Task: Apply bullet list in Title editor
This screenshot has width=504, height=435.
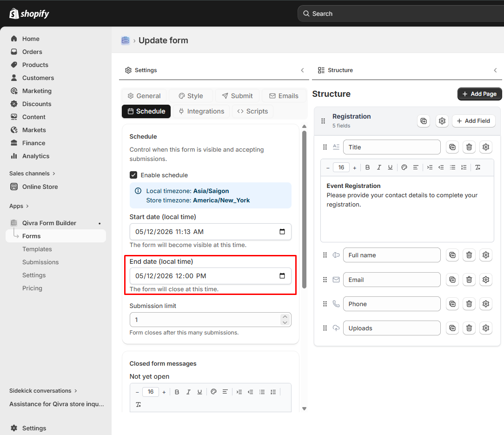Action: click(x=452, y=167)
